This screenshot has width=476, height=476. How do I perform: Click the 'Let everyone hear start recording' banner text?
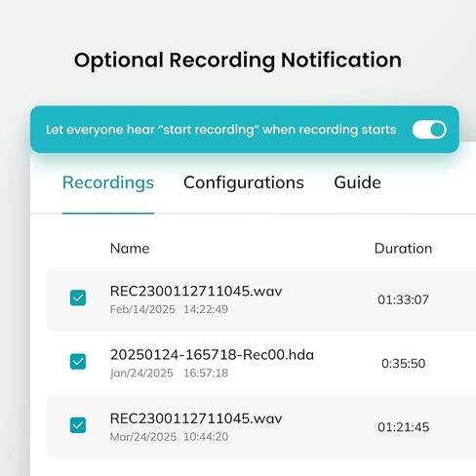click(221, 130)
